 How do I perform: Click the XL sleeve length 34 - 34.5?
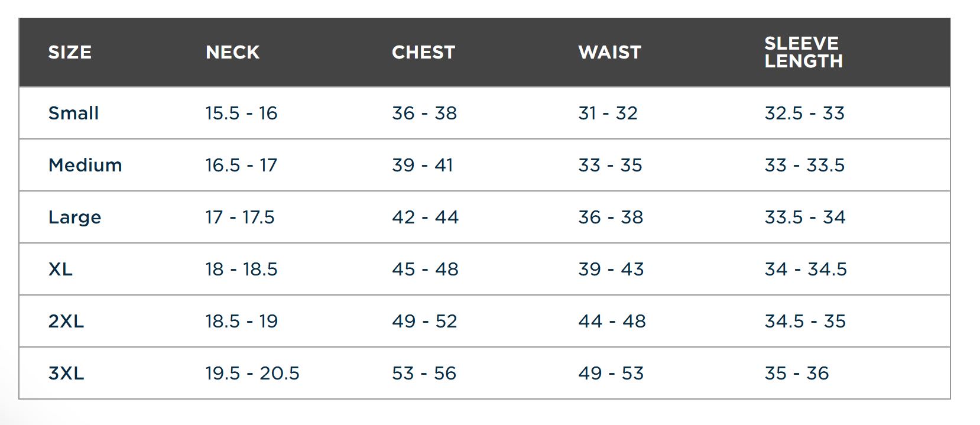coord(806,269)
